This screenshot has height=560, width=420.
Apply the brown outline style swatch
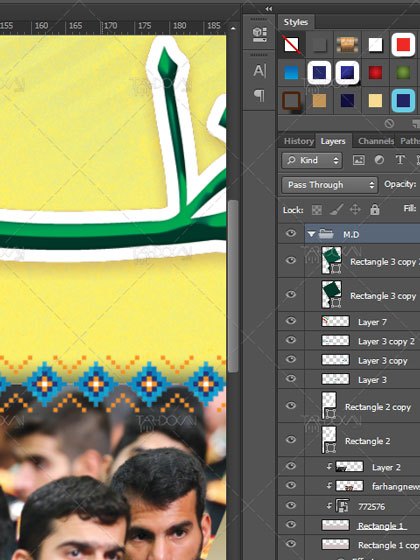[x=291, y=101]
